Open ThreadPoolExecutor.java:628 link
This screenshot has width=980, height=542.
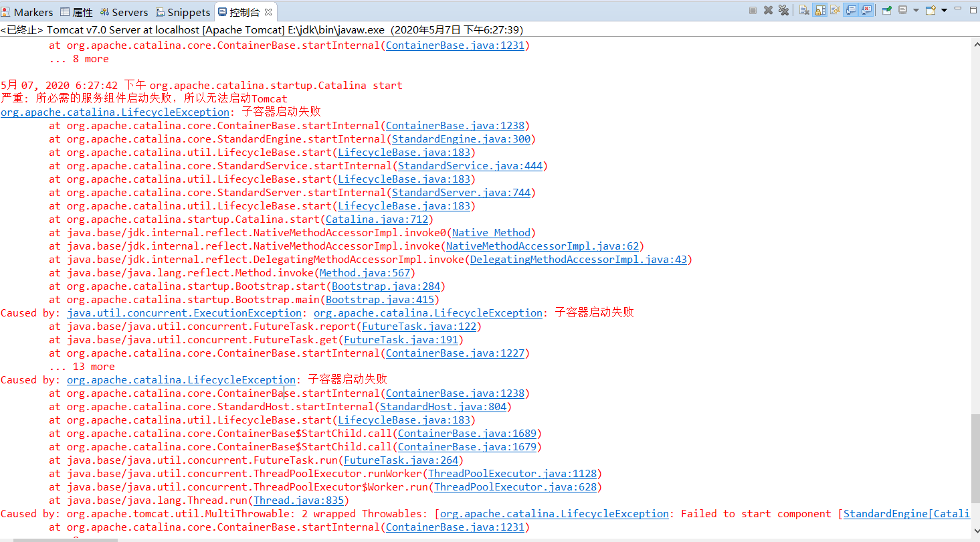point(515,487)
